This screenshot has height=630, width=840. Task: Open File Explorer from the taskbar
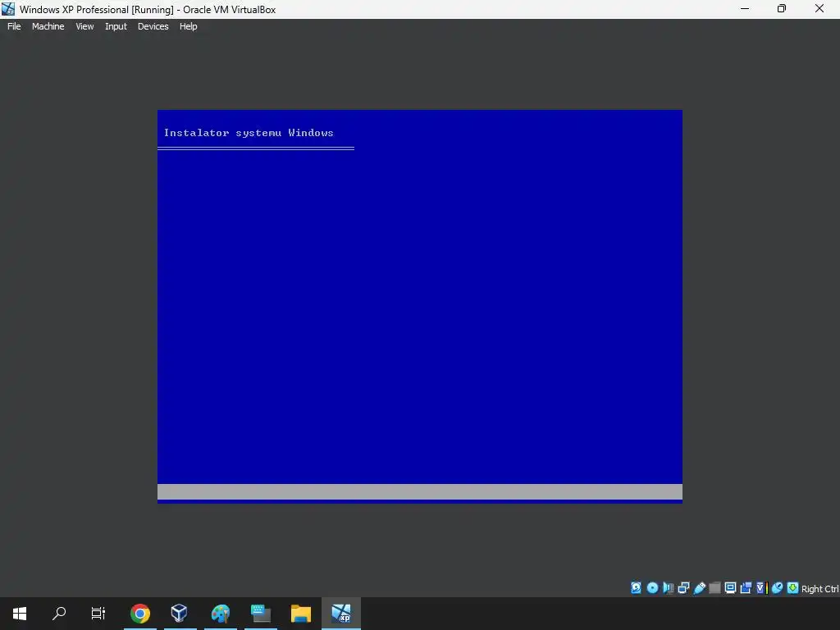300,614
